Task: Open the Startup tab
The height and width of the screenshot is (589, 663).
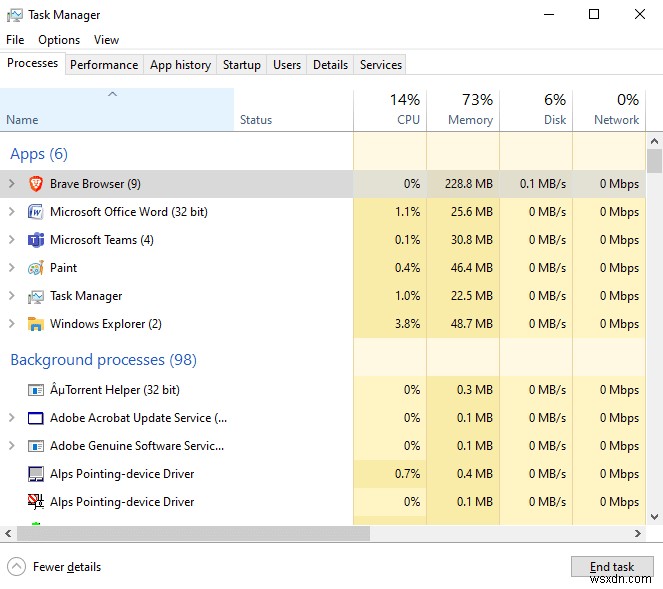Action: (242, 65)
